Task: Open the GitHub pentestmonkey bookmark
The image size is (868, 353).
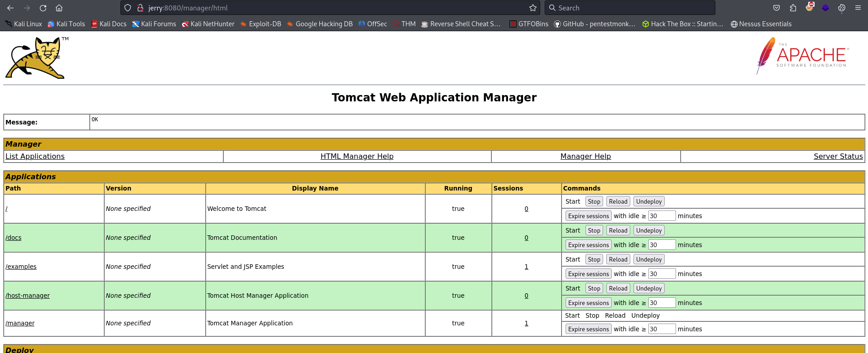Action: click(595, 24)
